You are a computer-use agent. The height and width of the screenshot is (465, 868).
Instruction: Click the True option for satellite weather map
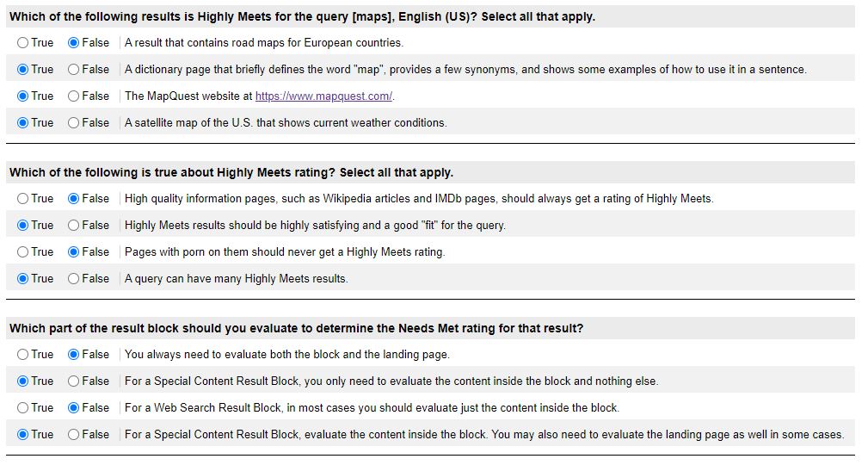(x=22, y=122)
